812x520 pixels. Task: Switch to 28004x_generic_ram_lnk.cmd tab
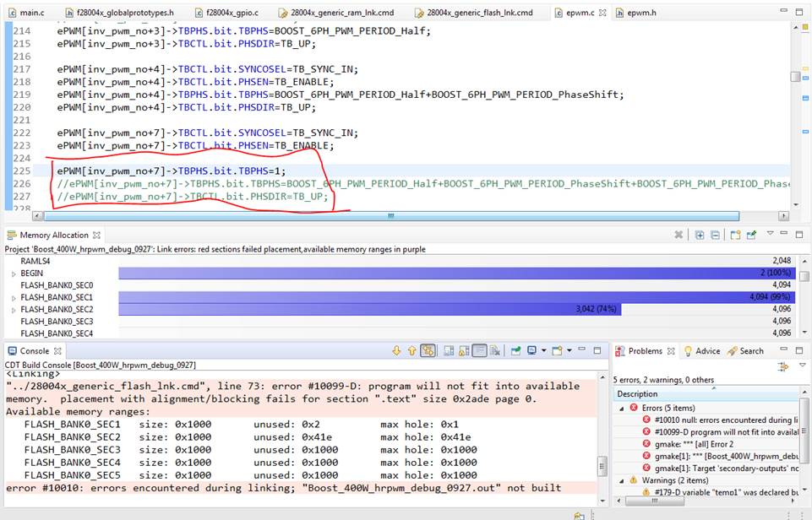(336, 13)
